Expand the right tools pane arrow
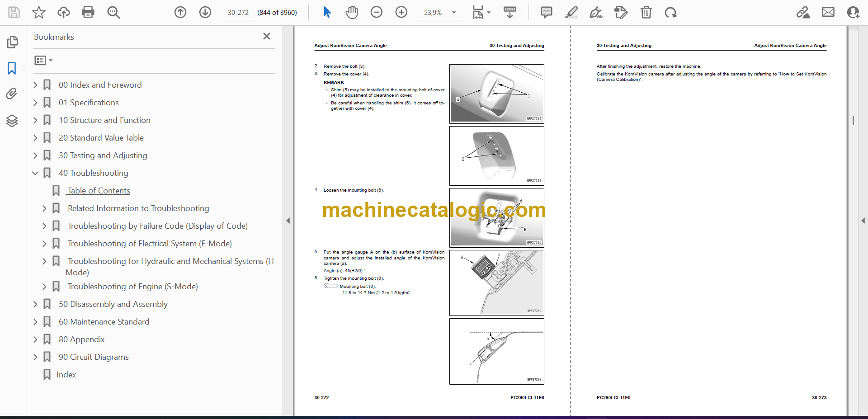 [x=863, y=221]
